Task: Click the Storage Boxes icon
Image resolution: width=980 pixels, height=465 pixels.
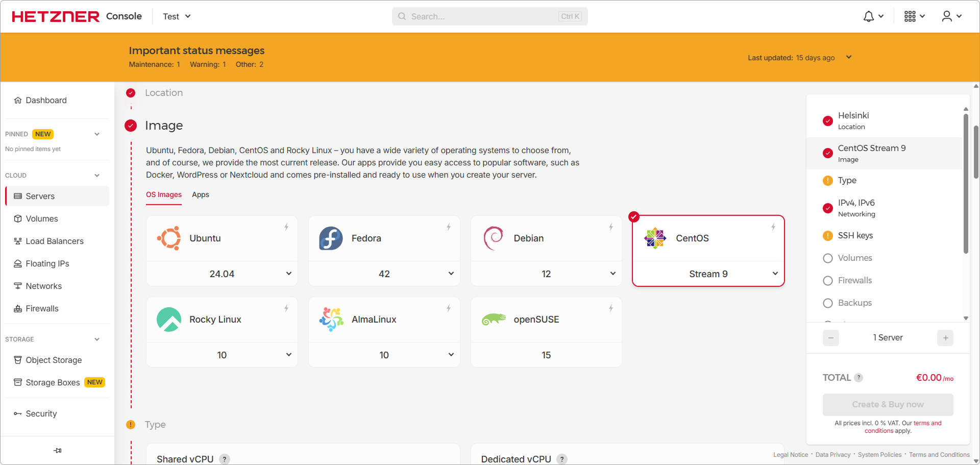Action: click(x=18, y=382)
